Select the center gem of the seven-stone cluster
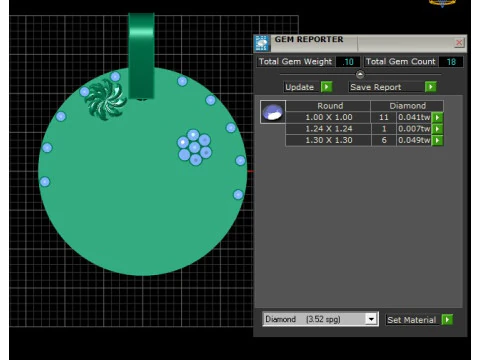480x360 pixels. click(194, 147)
